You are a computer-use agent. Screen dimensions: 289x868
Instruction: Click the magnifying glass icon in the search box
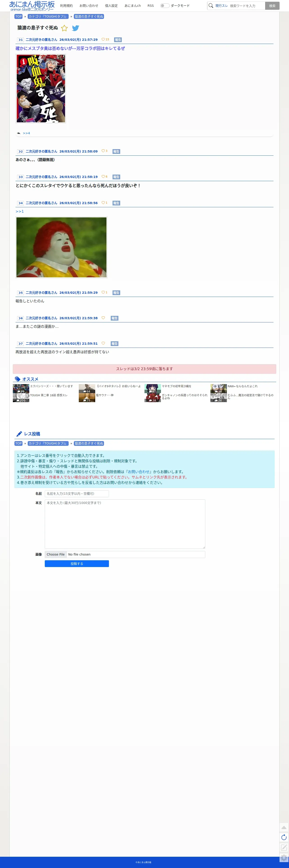click(x=211, y=6)
